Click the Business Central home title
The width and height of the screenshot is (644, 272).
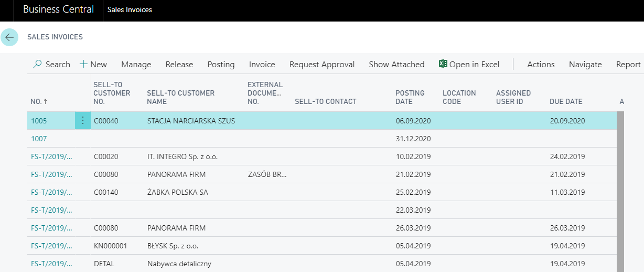click(x=59, y=9)
